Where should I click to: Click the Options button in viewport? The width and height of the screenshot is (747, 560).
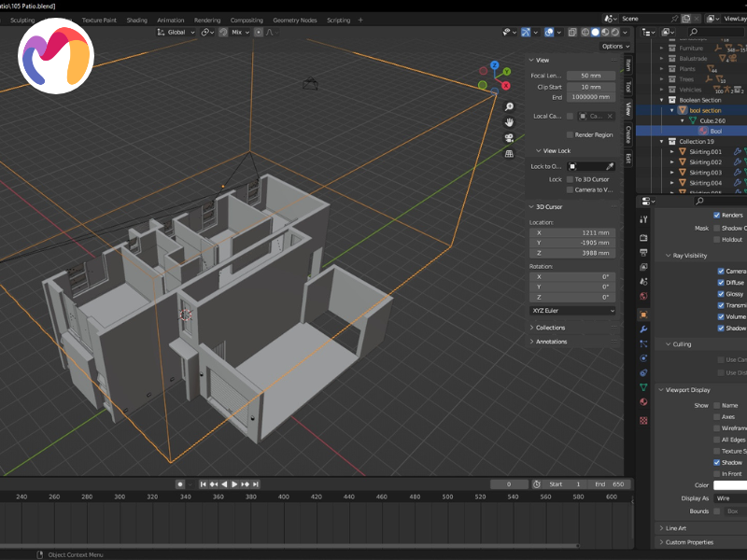612,46
